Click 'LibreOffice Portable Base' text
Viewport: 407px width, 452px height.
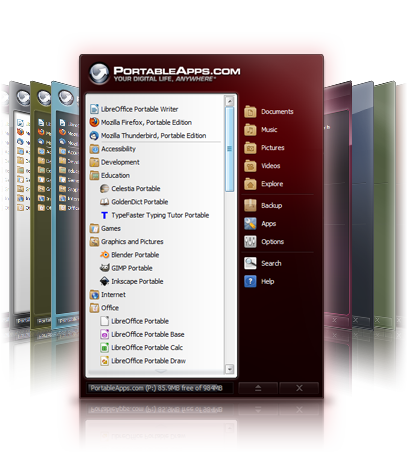pyautogui.click(x=148, y=334)
